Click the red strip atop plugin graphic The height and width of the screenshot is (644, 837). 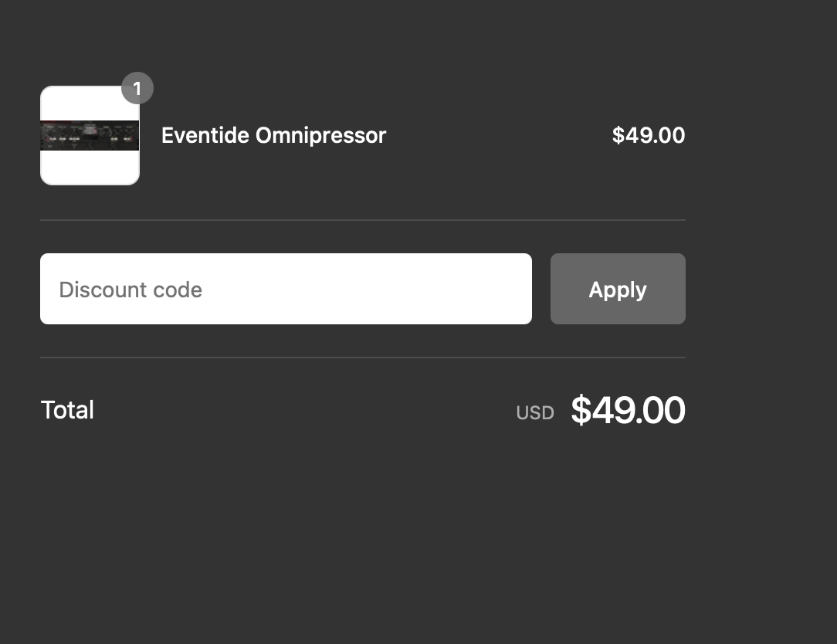point(90,122)
